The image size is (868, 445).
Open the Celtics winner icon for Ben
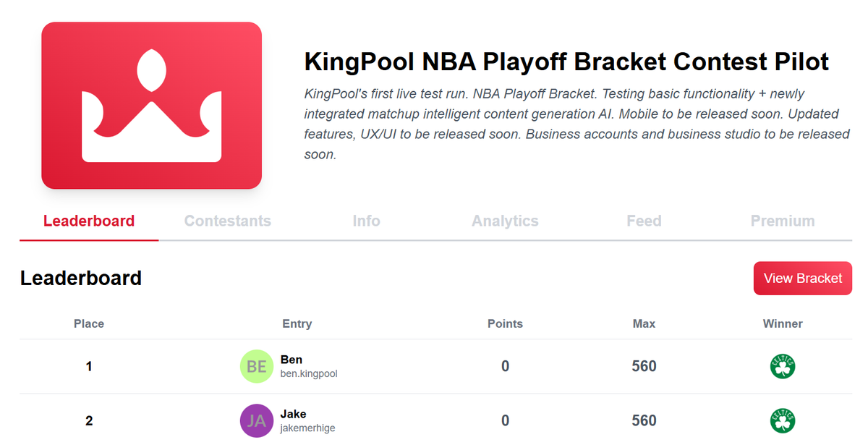pyautogui.click(x=783, y=366)
